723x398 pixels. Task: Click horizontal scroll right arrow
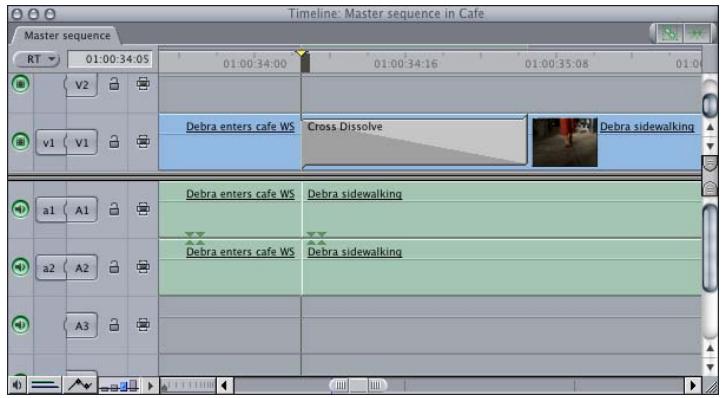pyautogui.click(x=692, y=385)
